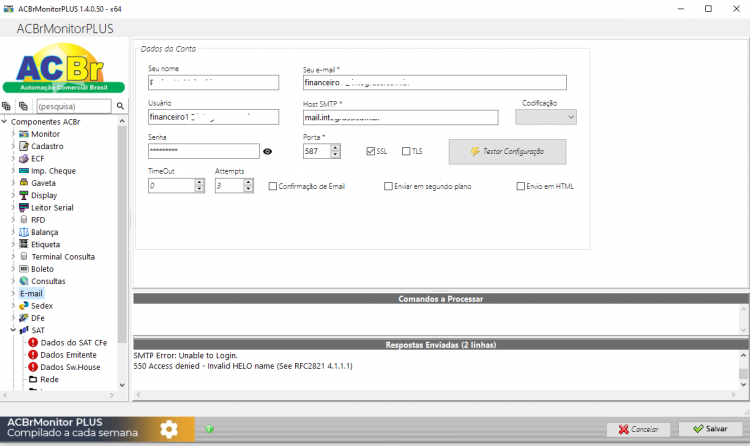Select the Dados do SAT CFe warning icon

click(x=33, y=343)
